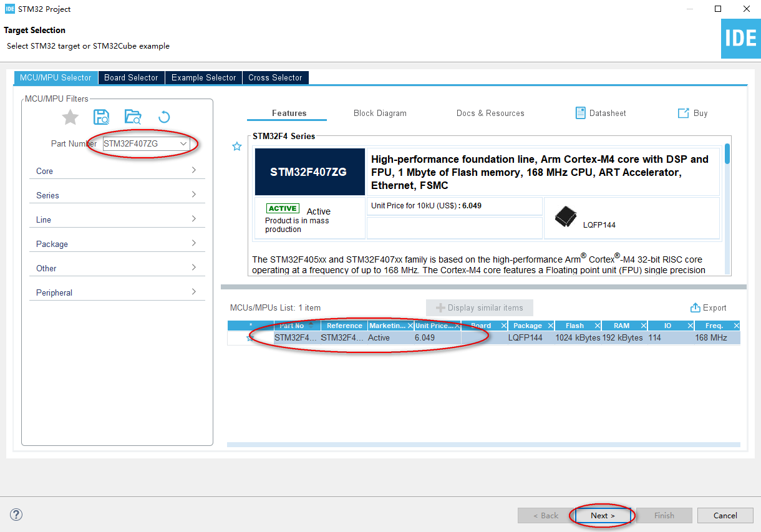Screen dimensions: 761x532
Task: Remove the RAM column via its X
Action: [643, 326]
